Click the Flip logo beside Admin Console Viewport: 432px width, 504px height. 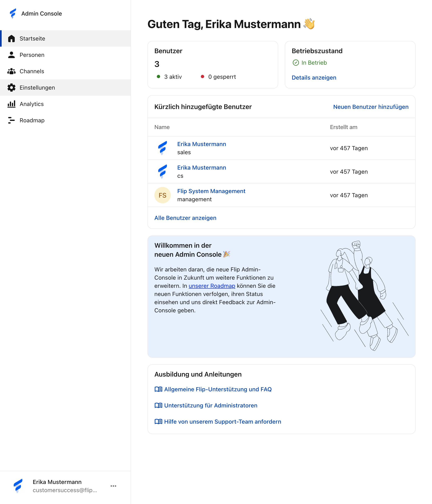pos(13,14)
